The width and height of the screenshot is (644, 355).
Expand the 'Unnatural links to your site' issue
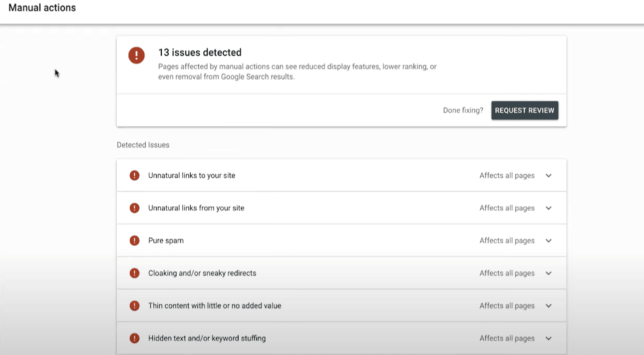point(548,175)
